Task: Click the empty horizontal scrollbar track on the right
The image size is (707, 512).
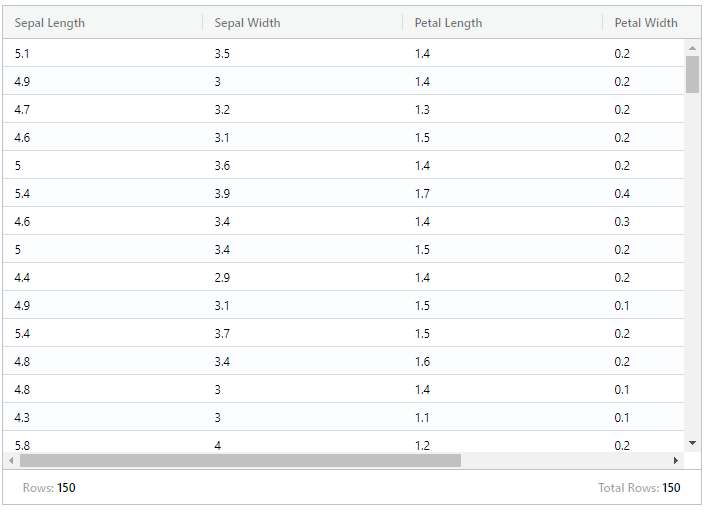Action: (564, 461)
